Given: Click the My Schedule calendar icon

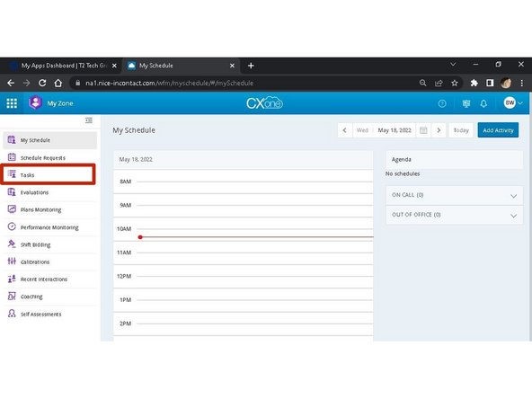Looking at the screenshot, I should coord(12,139).
